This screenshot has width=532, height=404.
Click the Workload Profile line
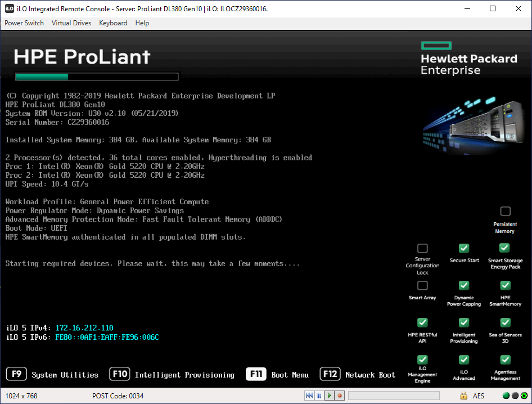tap(107, 201)
